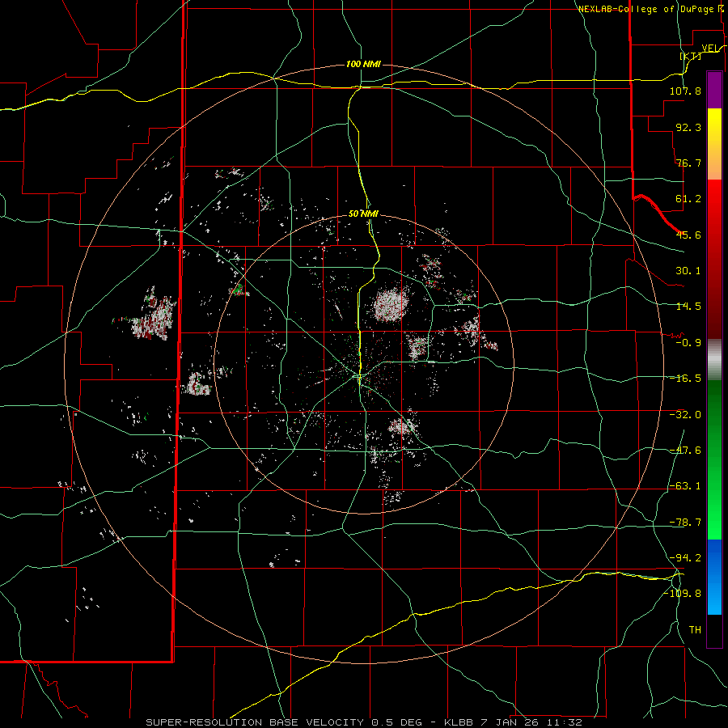Select the 45.6 scale value
This screenshot has height=728, width=728.
click(x=688, y=235)
